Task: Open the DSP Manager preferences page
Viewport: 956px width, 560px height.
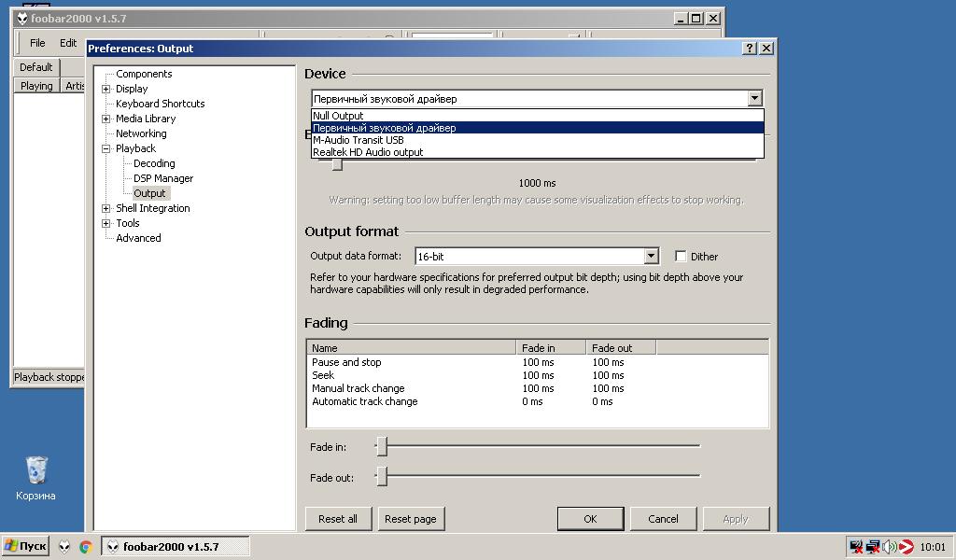Action: [x=163, y=178]
